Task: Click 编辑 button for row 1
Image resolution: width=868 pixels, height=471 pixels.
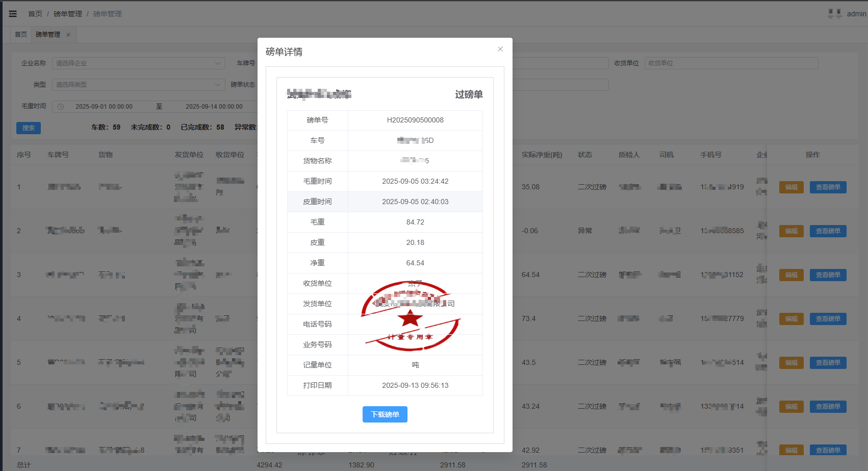Action: pos(791,187)
